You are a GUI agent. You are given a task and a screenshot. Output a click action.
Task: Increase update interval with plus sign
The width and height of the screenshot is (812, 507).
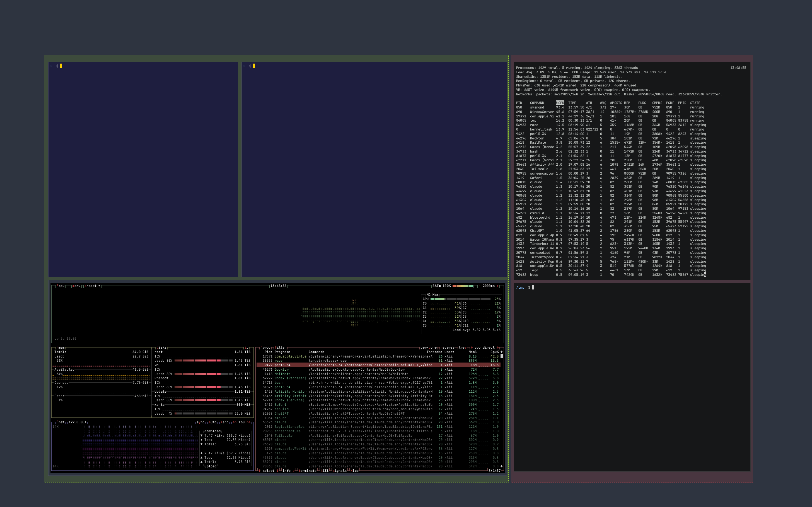497,286
